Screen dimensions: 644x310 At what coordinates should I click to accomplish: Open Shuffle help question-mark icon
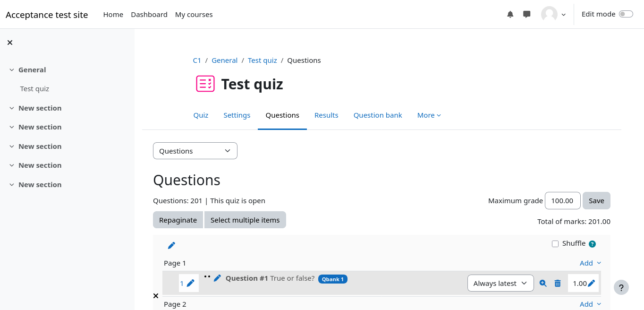(592, 244)
